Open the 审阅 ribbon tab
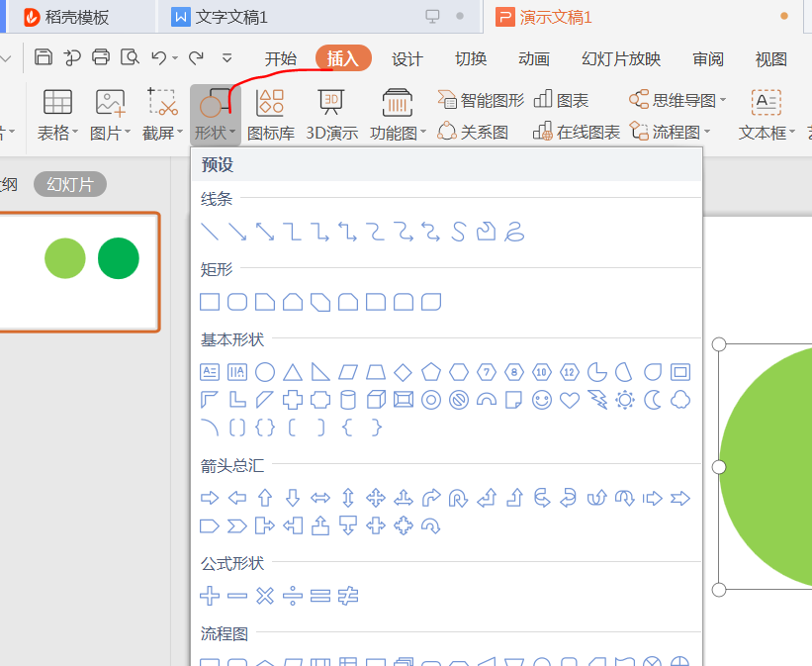 [708, 58]
